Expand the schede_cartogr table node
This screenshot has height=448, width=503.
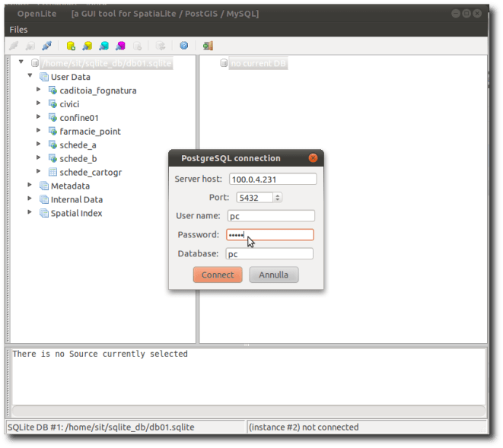39,171
